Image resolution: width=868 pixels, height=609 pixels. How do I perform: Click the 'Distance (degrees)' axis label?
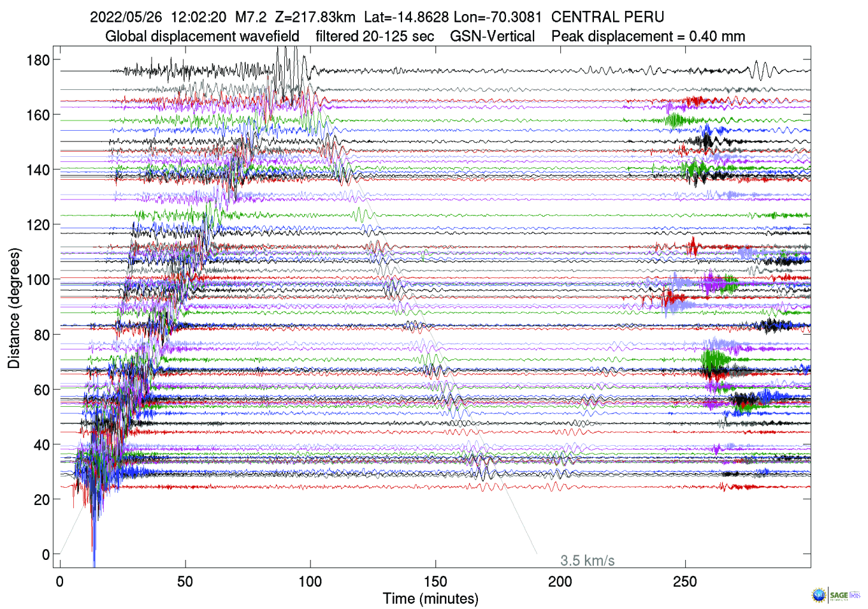[x=14, y=308]
